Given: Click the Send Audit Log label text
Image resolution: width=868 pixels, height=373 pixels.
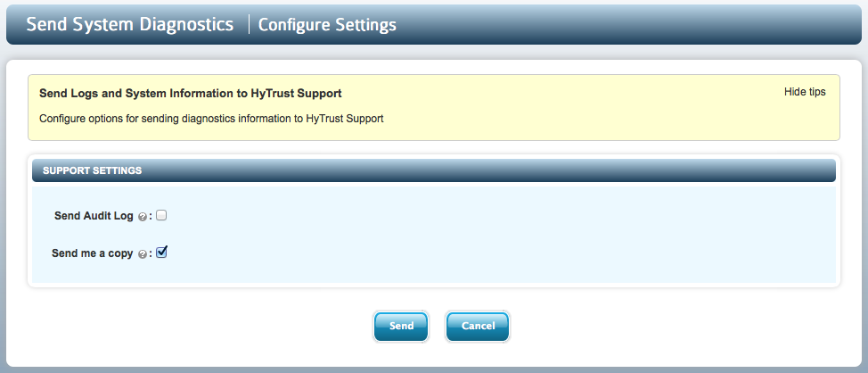Looking at the screenshot, I should [94, 216].
